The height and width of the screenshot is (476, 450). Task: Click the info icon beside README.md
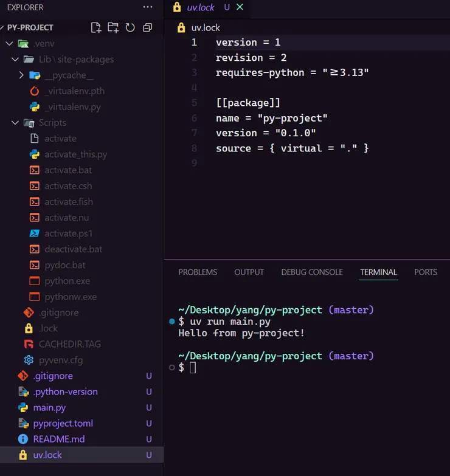pyautogui.click(x=23, y=439)
